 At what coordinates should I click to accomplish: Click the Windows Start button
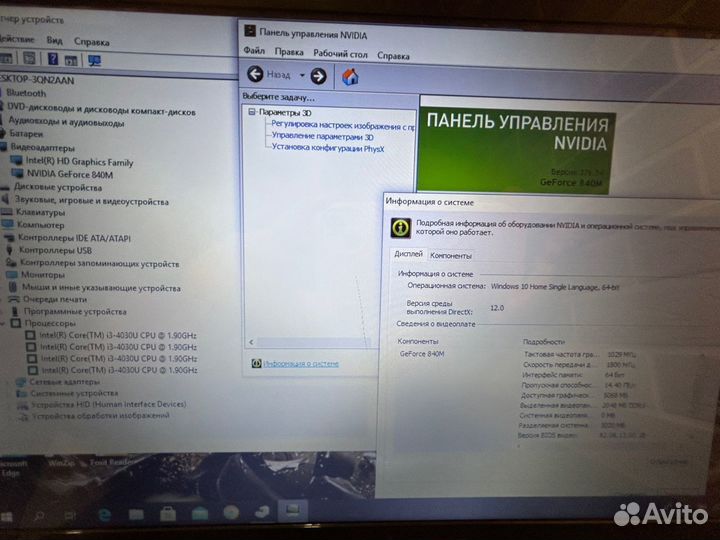pos(6,517)
